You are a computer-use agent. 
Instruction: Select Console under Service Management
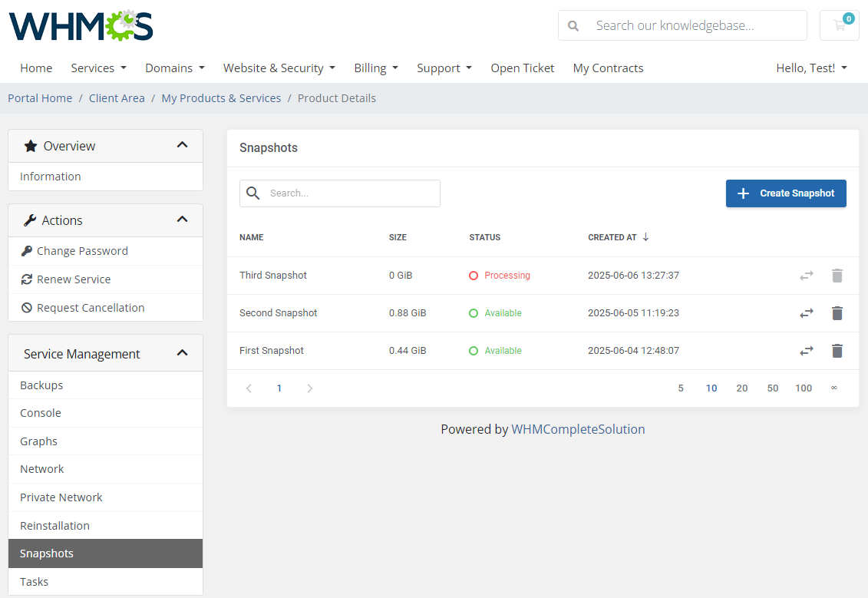(40, 412)
